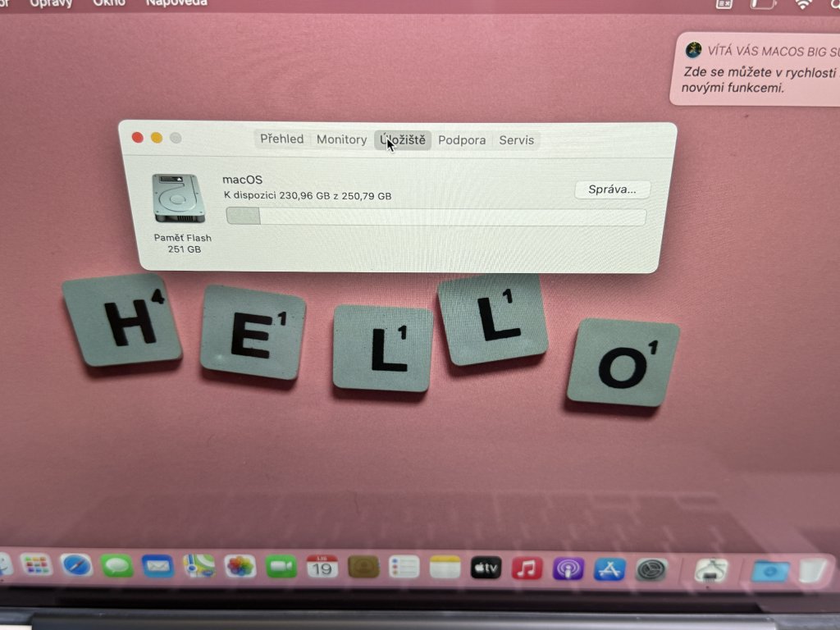Open System Preferences from the Dock
840x630 pixels.
click(651, 570)
